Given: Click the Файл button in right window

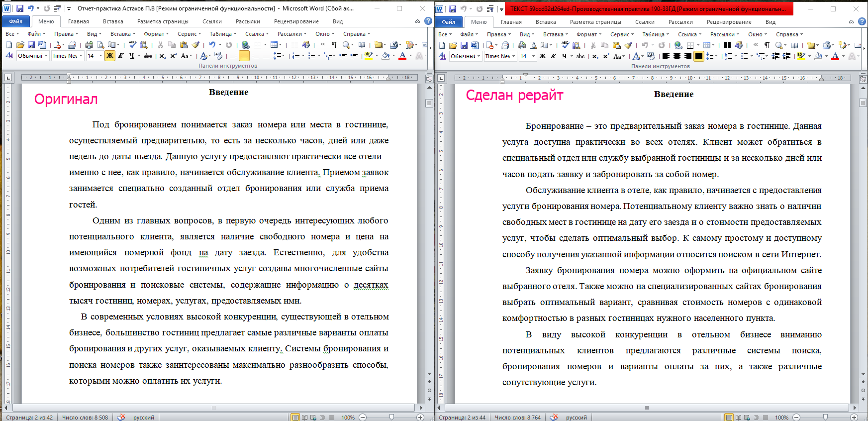Looking at the screenshot, I should tap(448, 21).
